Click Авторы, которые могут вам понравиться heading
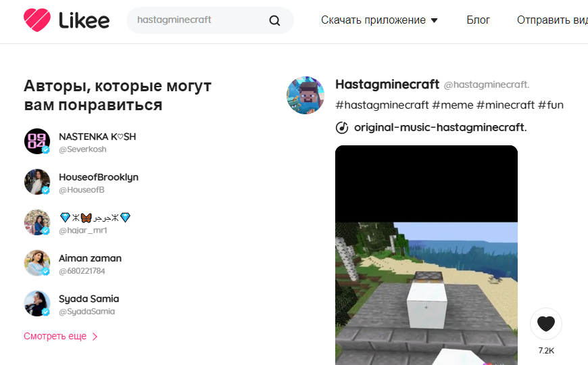588x365 pixels. 118,96
